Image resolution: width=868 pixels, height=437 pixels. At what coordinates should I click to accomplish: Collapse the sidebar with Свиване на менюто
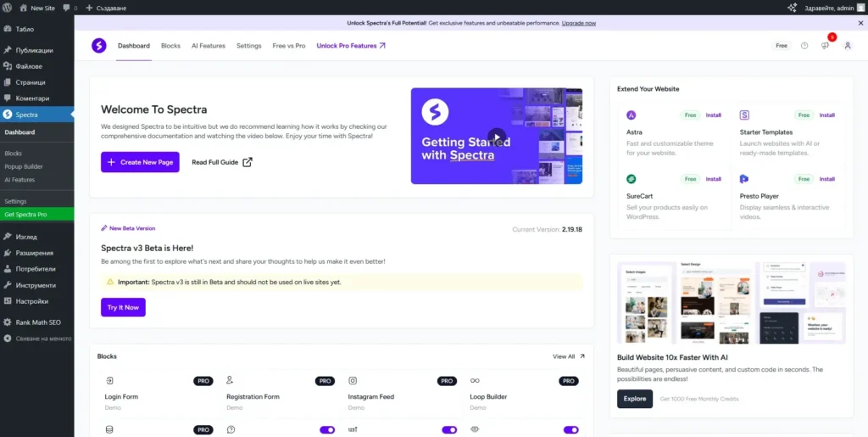click(37, 339)
